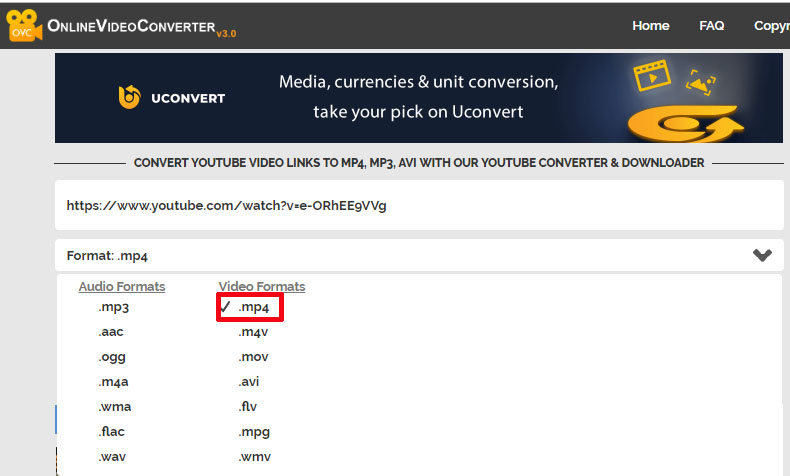Click the OVC camera logo icon
The width and height of the screenshot is (790, 476).
point(22,26)
